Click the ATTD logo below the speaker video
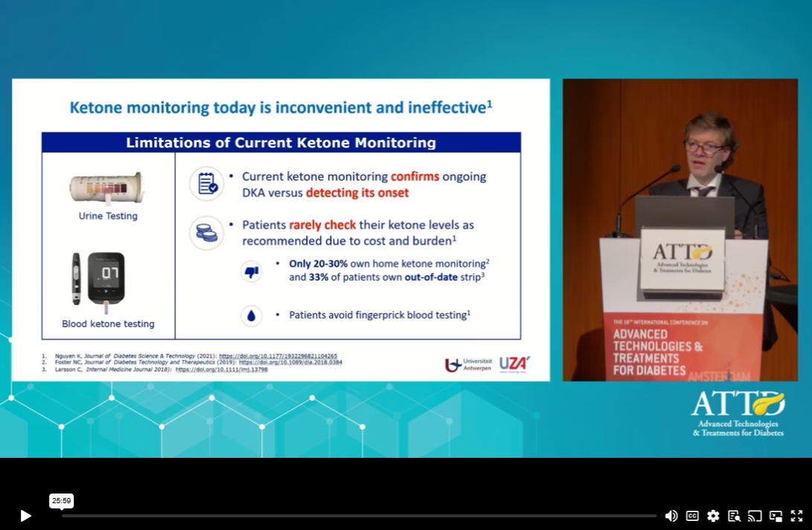This screenshot has width=812, height=530. tap(738, 413)
